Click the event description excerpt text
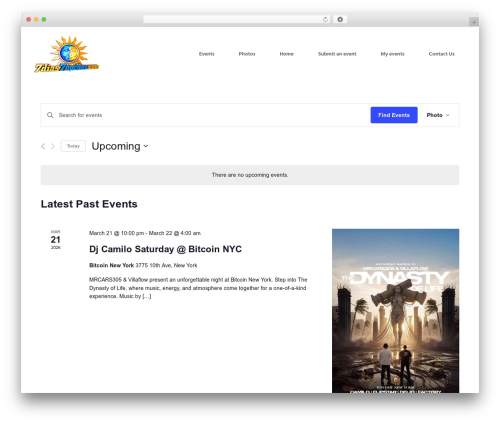This screenshot has width=500, height=423. point(198,288)
